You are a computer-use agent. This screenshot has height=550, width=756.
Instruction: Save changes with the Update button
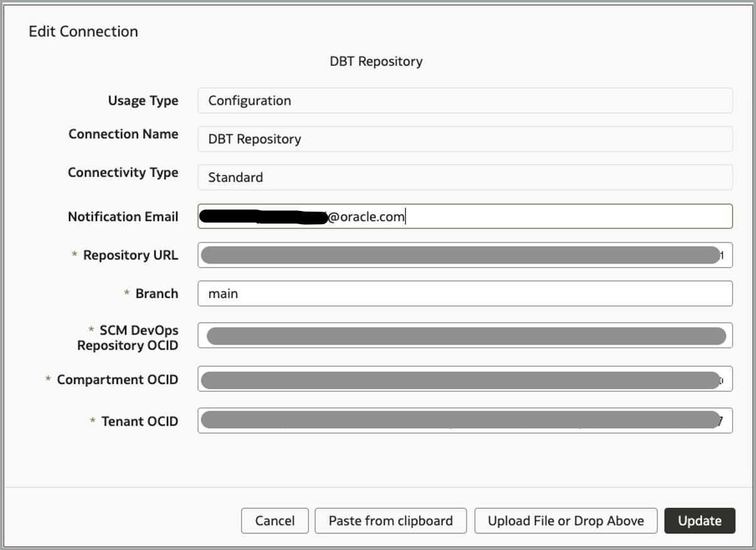pos(700,520)
